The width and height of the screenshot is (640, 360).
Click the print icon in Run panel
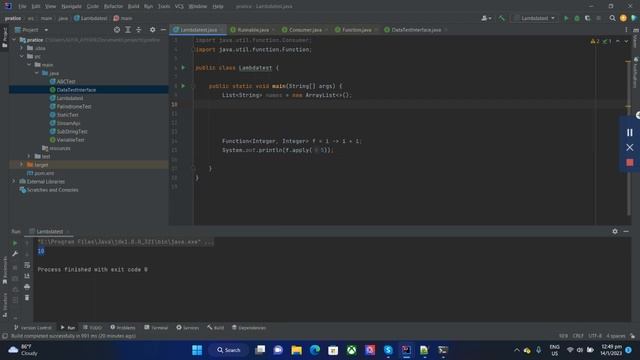coord(27,287)
